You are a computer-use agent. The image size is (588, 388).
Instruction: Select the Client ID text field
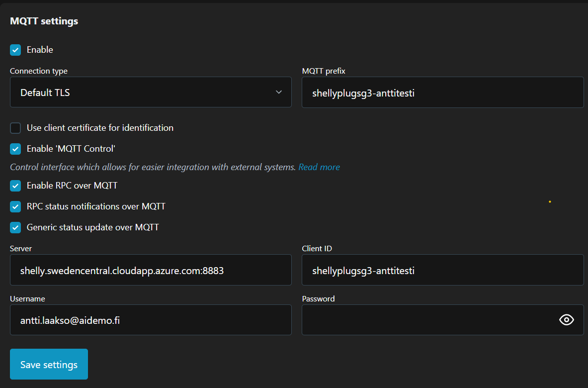click(442, 270)
